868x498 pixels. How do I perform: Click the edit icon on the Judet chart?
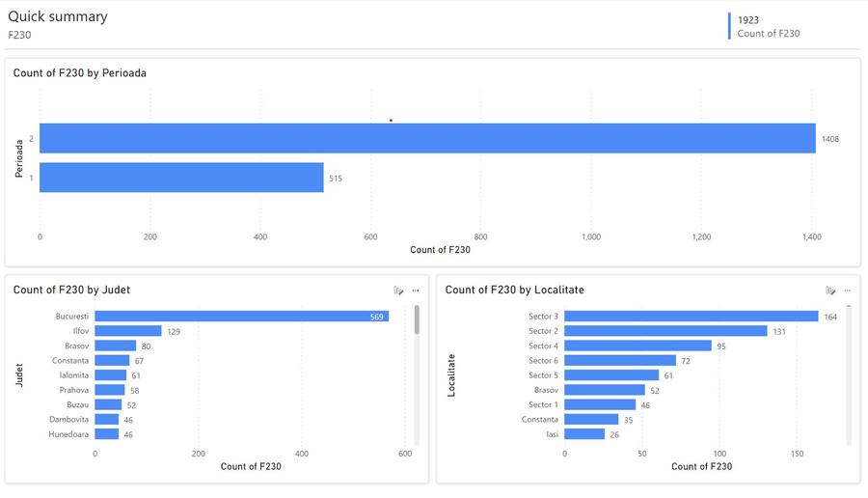tap(398, 290)
